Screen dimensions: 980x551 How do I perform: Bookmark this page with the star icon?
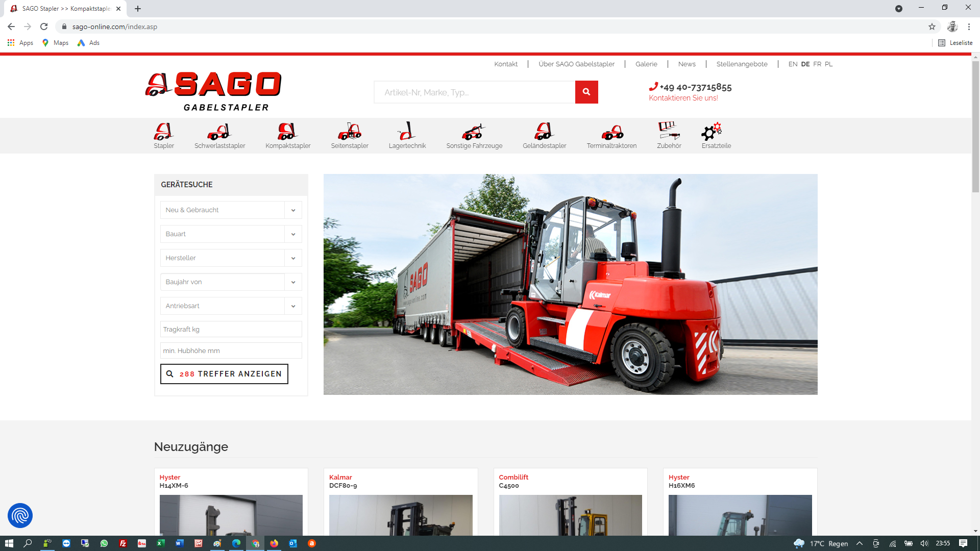click(x=932, y=27)
